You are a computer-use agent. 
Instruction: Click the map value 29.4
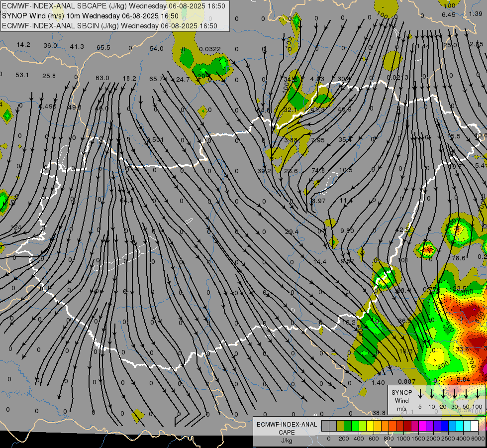(292, 232)
